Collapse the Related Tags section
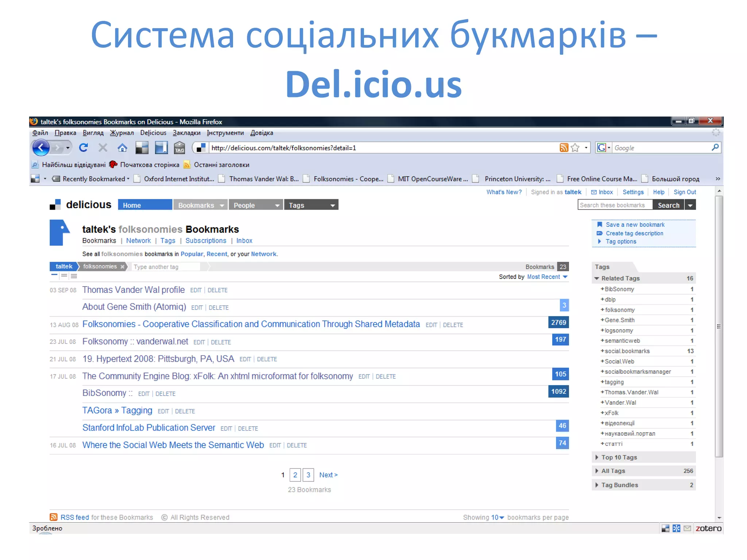This screenshot has height=560, width=747. [597, 278]
